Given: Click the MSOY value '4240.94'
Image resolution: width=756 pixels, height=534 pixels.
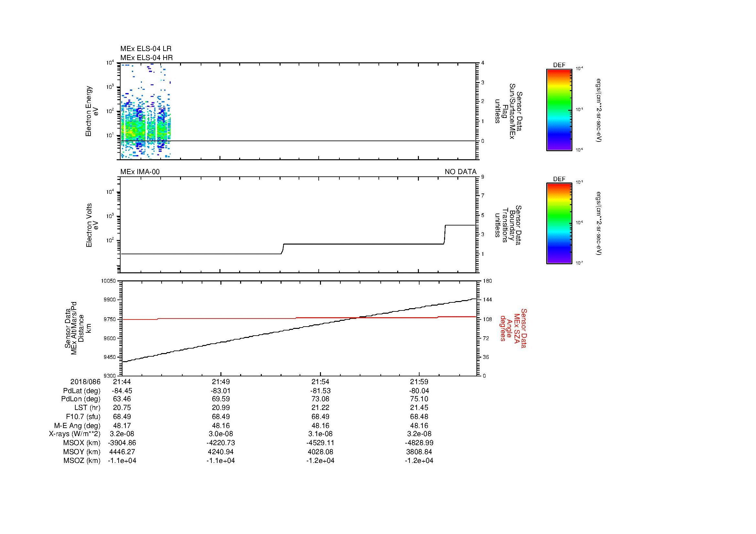Looking at the screenshot, I should click(221, 452).
